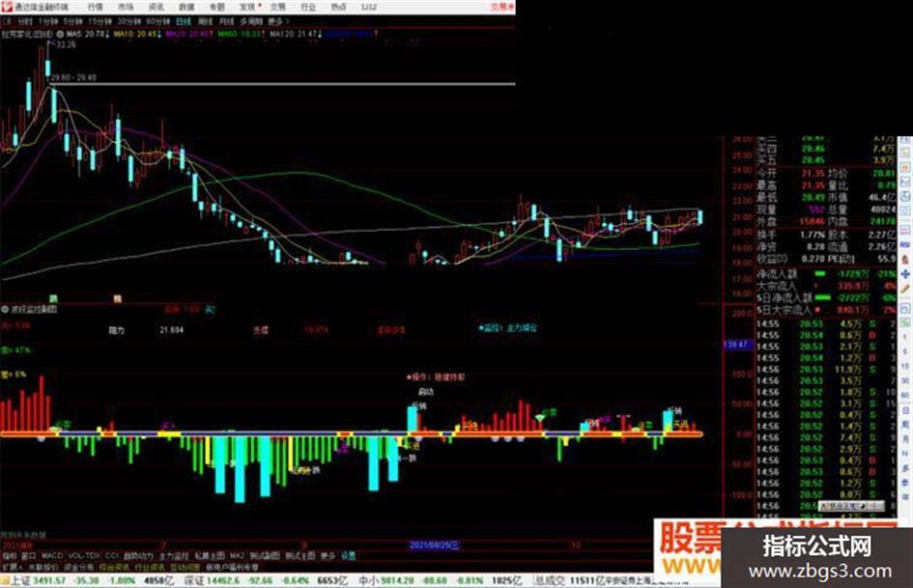Click the 窗口 button in bottom indicator bar
This screenshot has height=588, width=913.
click(29, 556)
